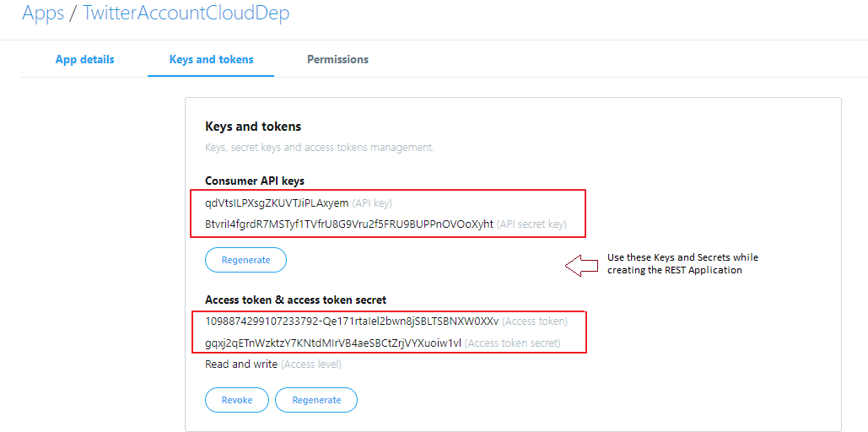Click the 'Use these Keys and Secrets' annotation text
The height and width of the screenshot is (432, 868).
coord(682,263)
